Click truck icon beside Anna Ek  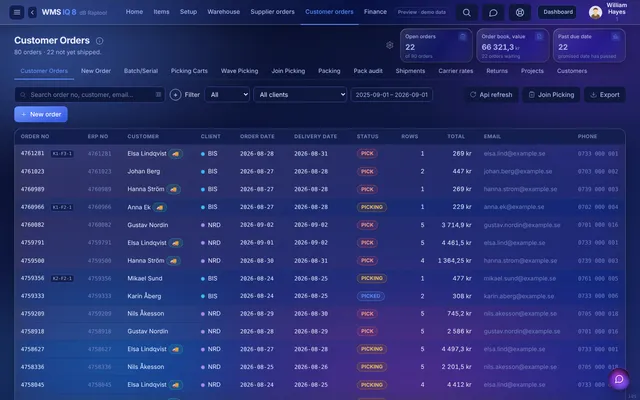pyautogui.click(x=160, y=207)
